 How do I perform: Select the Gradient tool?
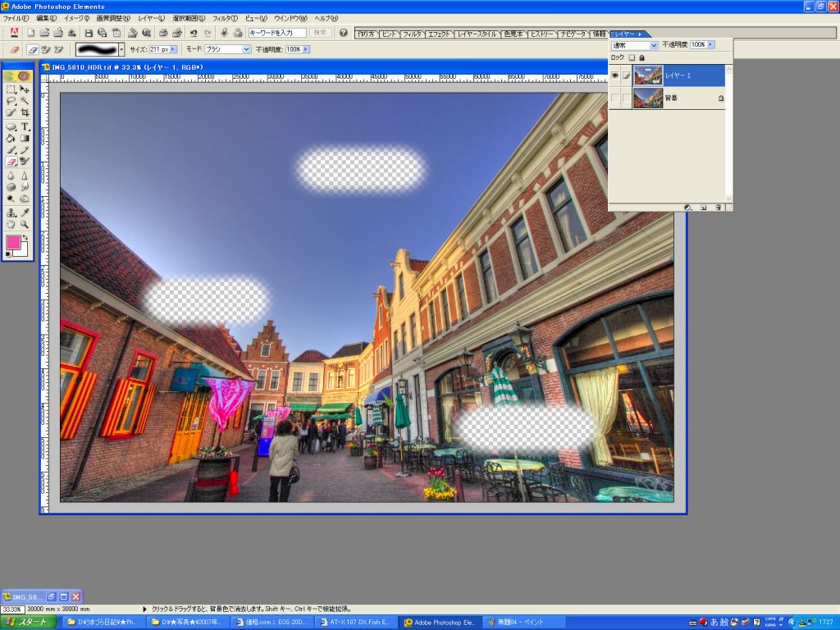(25, 138)
